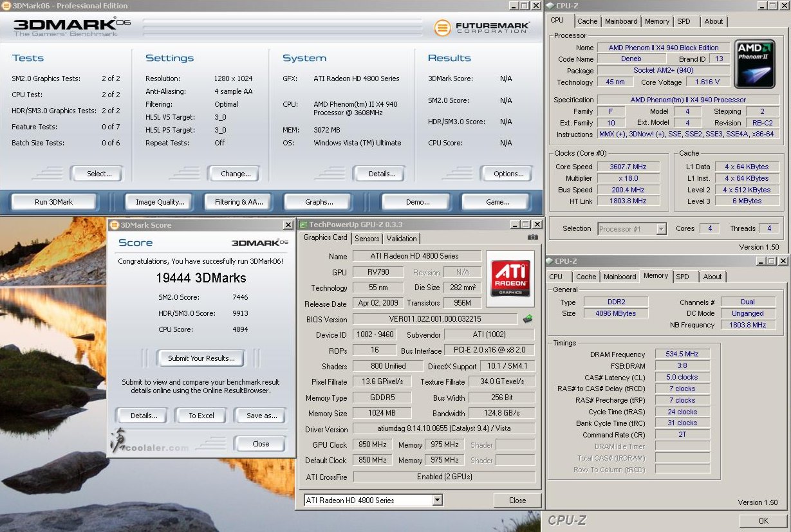This screenshot has height=532, width=791.
Task: Click the GPU-Z Name field
Action: click(x=417, y=256)
